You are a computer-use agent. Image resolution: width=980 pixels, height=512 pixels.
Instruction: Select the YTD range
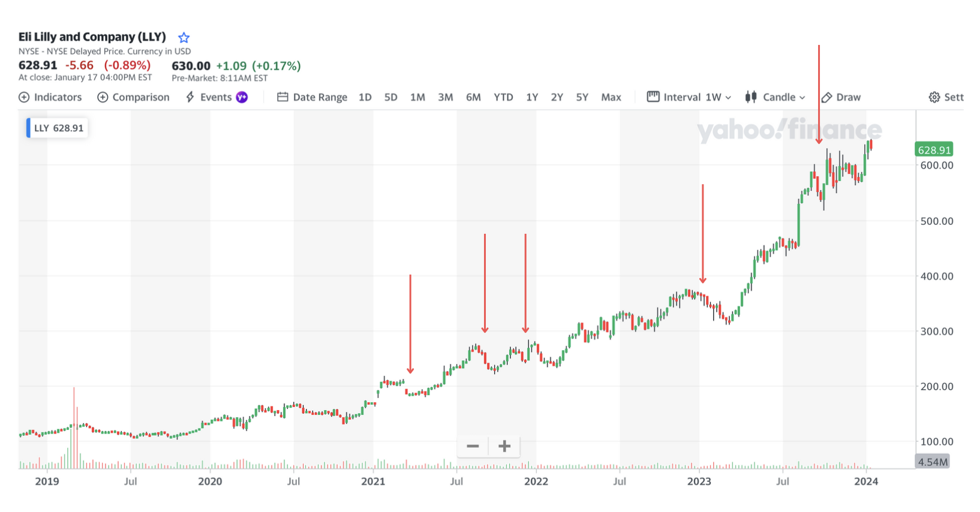(x=503, y=97)
